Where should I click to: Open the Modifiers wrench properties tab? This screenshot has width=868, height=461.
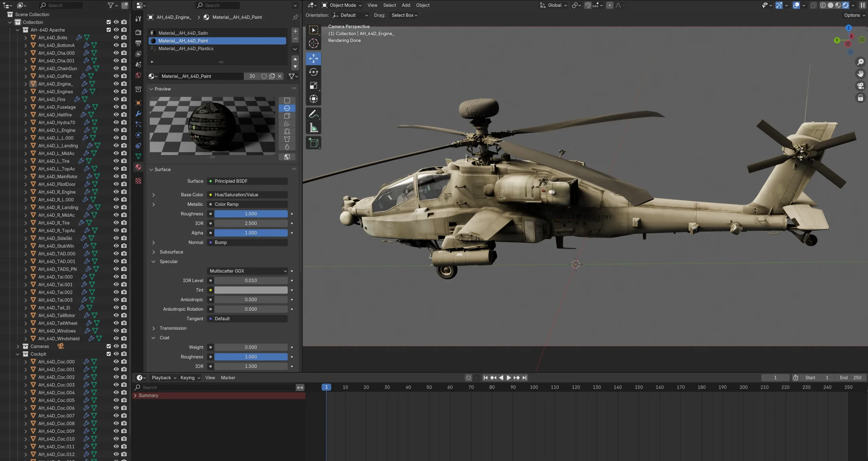138,114
